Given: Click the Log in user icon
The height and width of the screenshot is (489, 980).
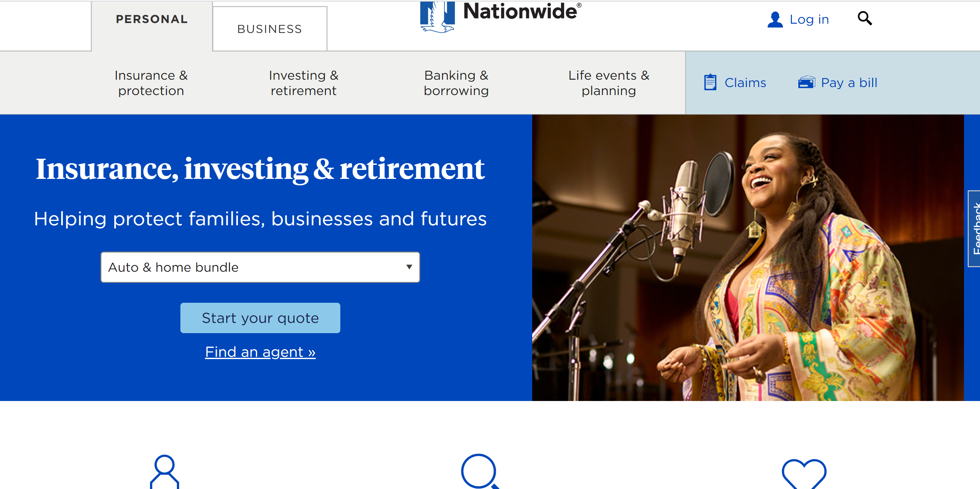Looking at the screenshot, I should point(775,20).
